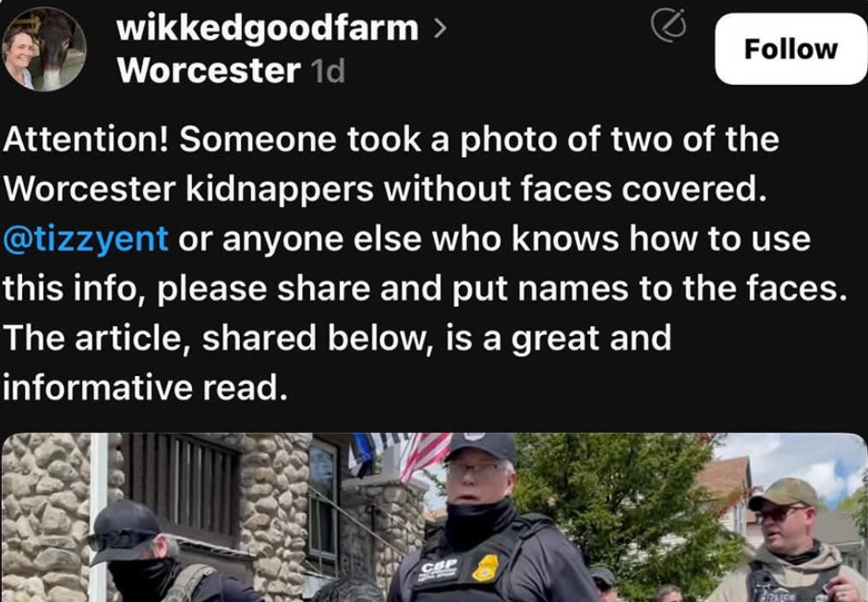
Task: Tap the post caption starting with Attention!
Action: pyautogui.click(x=425, y=263)
